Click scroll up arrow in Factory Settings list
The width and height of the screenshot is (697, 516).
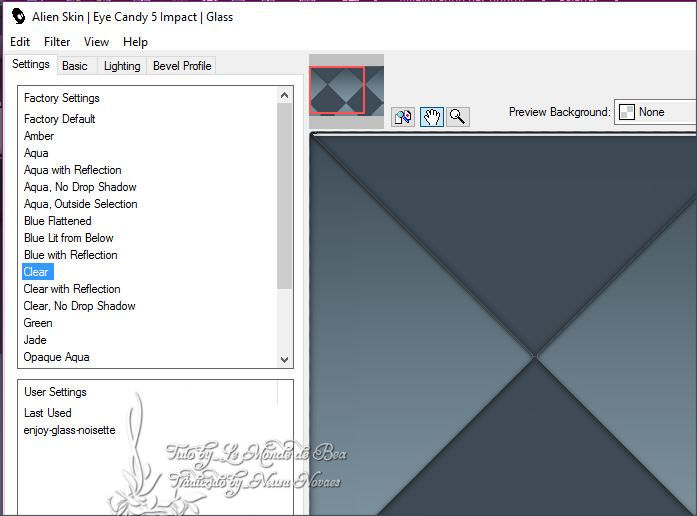pyautogui.click(x=284, y=95)
